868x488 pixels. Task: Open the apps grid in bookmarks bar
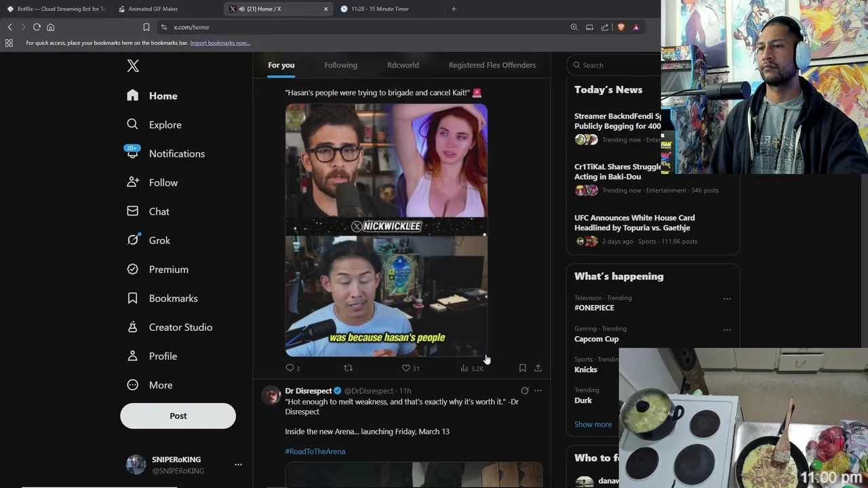pyautogui.click(x=9, y=43)
